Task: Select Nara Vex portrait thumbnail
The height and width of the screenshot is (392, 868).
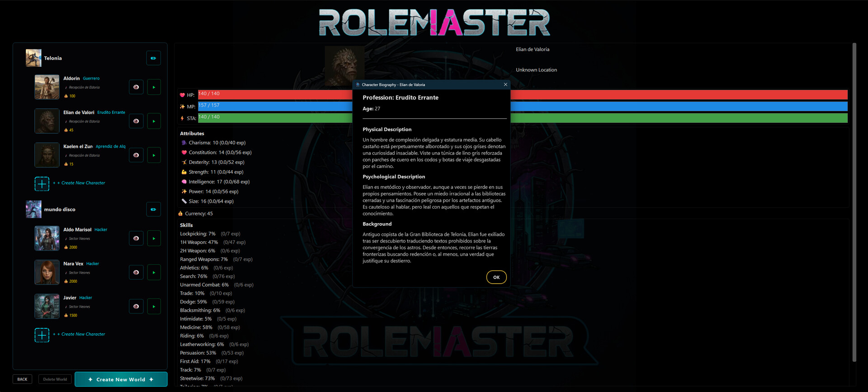Action: [x=47, y=272]
